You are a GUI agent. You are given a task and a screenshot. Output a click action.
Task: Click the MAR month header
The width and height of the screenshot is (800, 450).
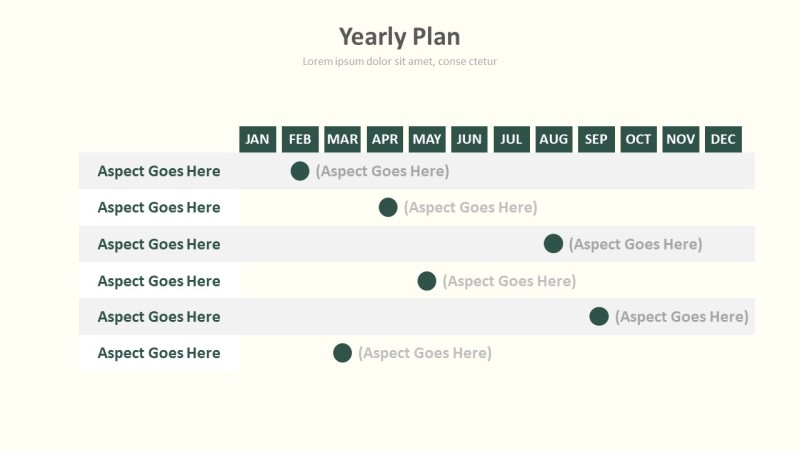tap(342, 139)
